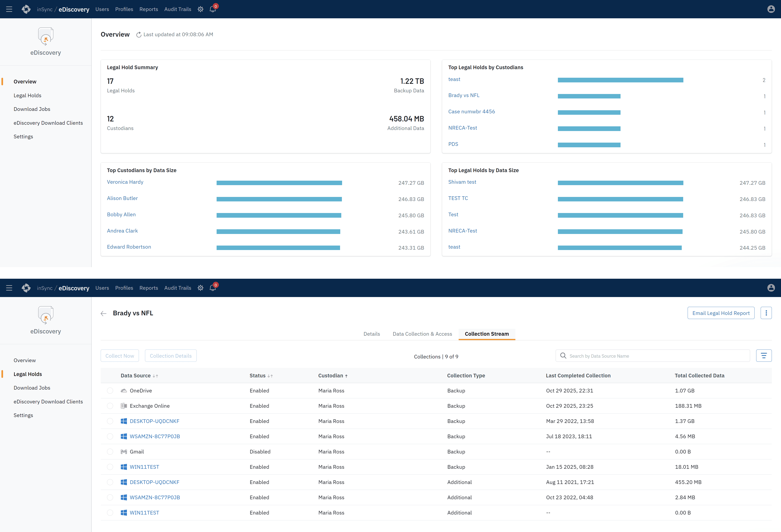The image size is (781, 532).
Task: Select the Exchange Online row radio button
Action: pyautogui.click(x=110, y=406)
